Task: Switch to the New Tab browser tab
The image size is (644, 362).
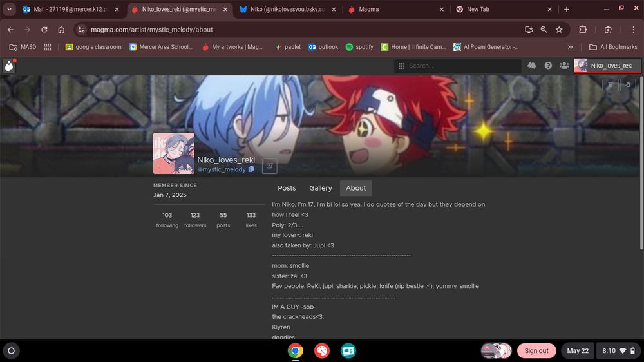Action: pyautogui.click(x=504, y=9)
